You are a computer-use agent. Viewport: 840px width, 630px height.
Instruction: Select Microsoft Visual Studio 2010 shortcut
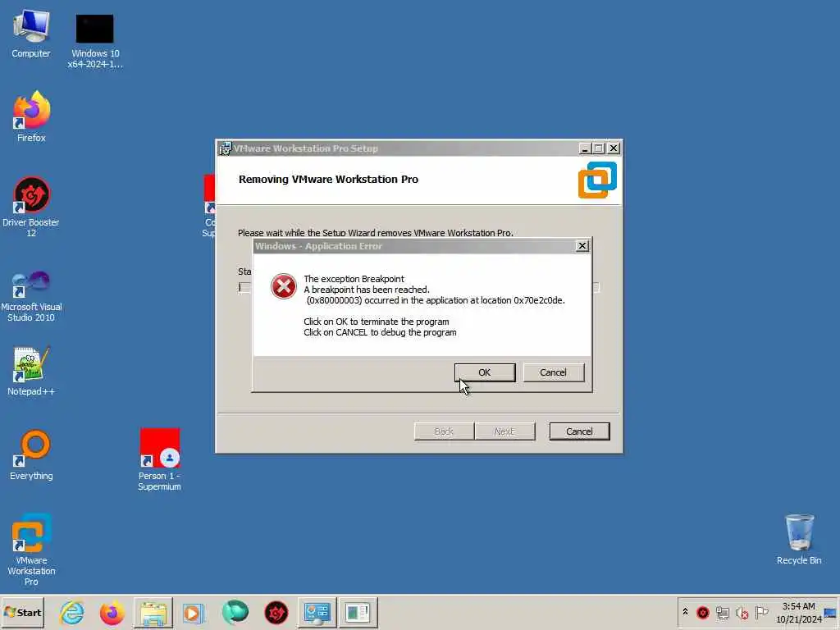[x=31, y=296]
